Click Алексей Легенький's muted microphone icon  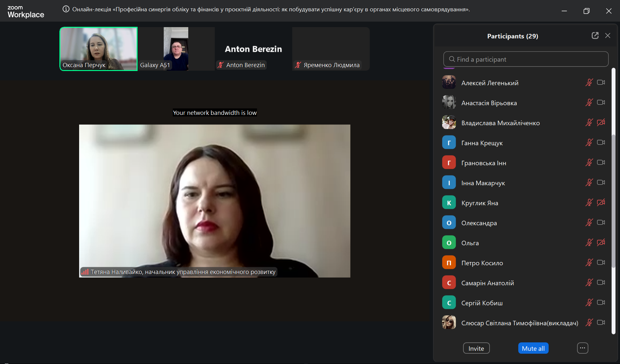(589, 83)
